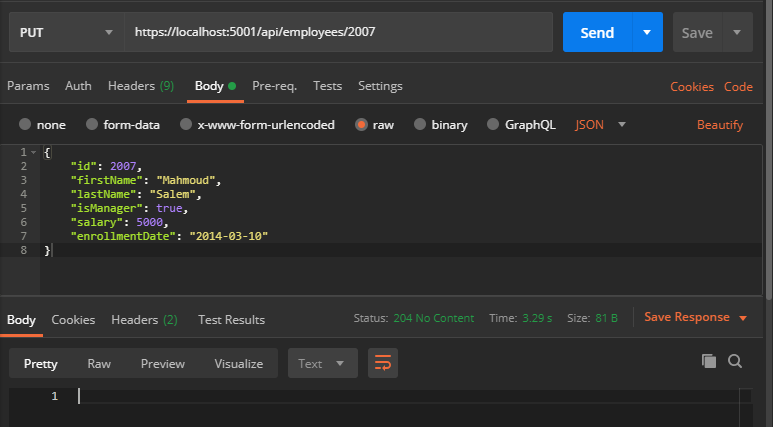The image size is (773, 427).
Task: Collapse JSON object fold arrow at line 1
Action: tap(34, 152)
